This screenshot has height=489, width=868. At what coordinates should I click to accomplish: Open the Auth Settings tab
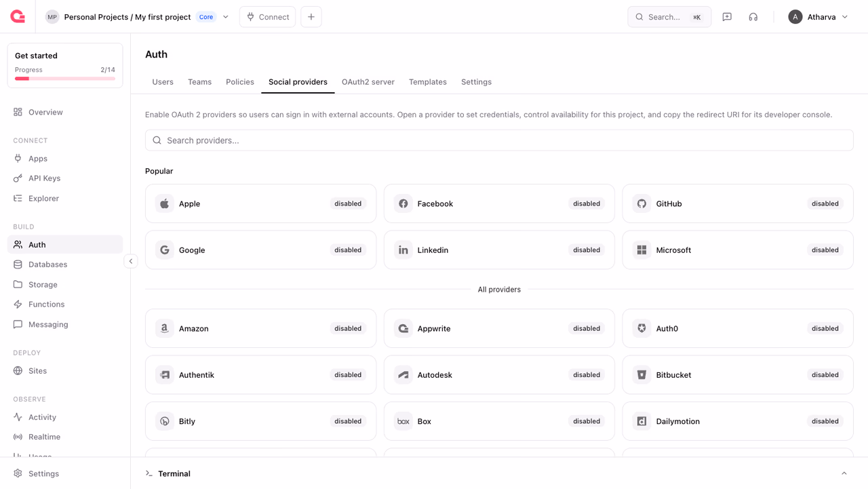(x=476, y=82)
